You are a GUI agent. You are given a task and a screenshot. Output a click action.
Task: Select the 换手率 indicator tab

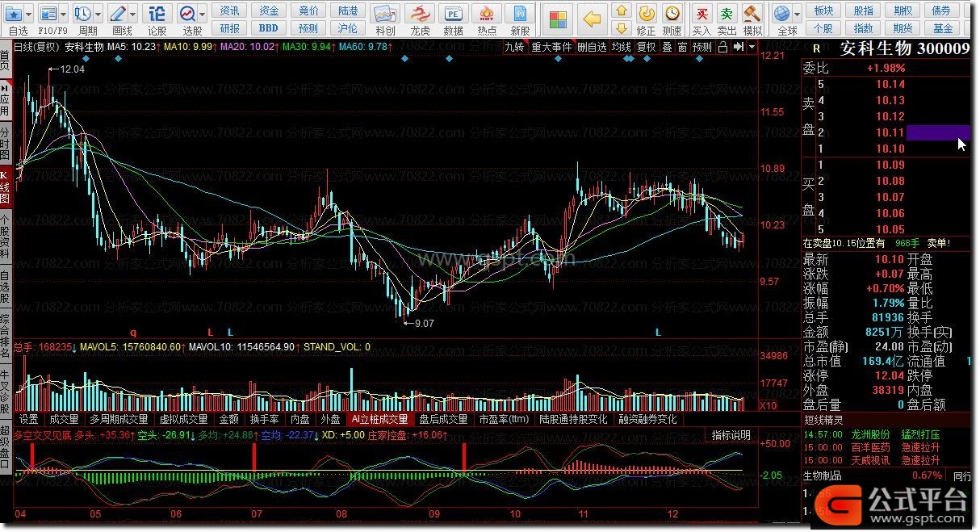(x=264, y=420)
